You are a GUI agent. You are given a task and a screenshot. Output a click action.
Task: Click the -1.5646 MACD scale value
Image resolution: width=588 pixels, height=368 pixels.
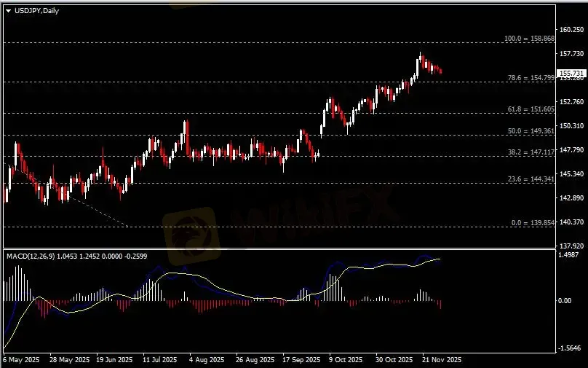tap(571, 348)
